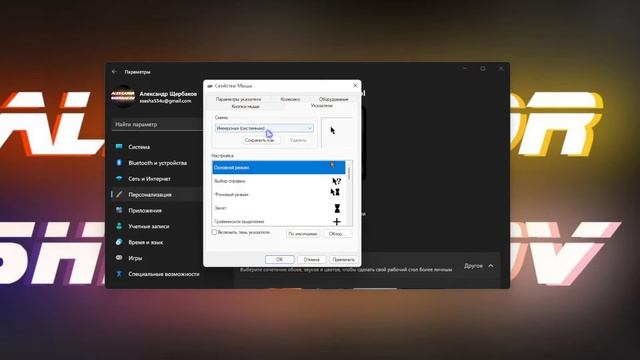Click the Удалить button

tap(298, 140)
